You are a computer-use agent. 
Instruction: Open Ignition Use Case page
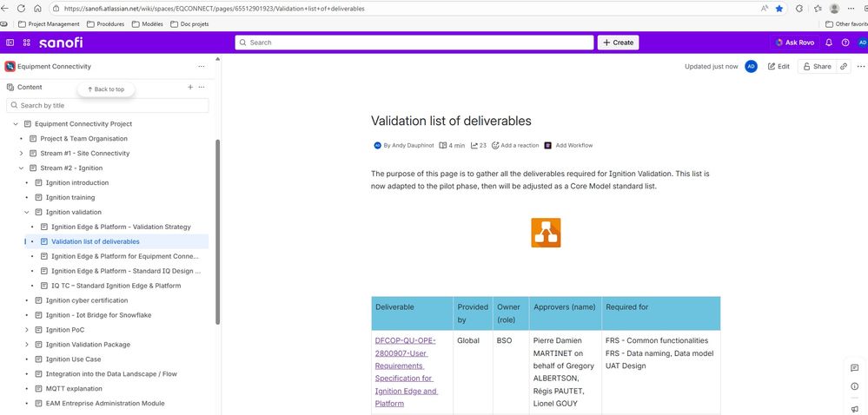[73, 359]
